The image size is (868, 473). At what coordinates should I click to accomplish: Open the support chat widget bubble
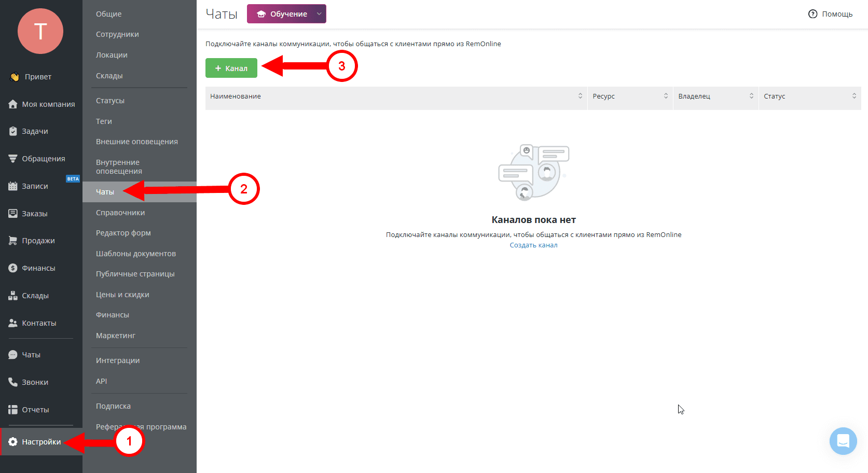pos(843,441)
